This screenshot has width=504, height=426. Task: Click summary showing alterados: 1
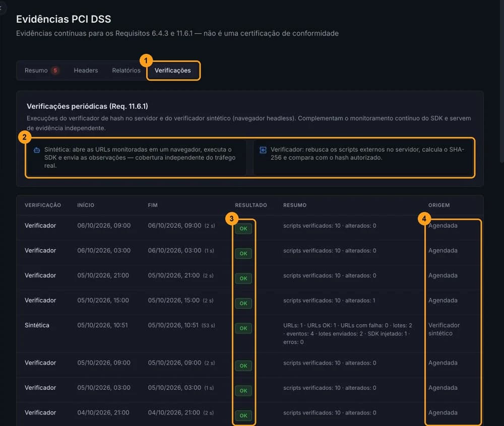pos(329,301)
